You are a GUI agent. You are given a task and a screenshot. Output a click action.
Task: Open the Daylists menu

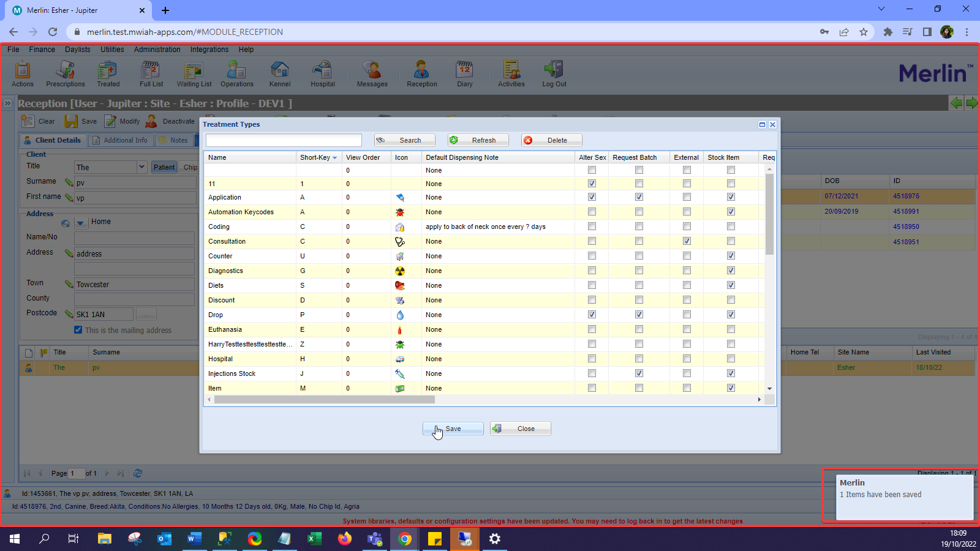[x=78, y=50]
